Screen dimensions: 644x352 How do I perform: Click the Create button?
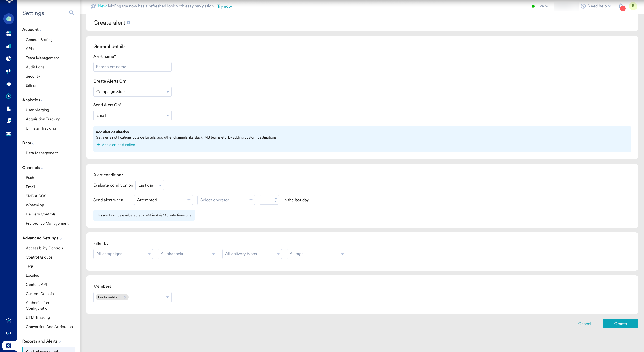(x=620, y=324)
